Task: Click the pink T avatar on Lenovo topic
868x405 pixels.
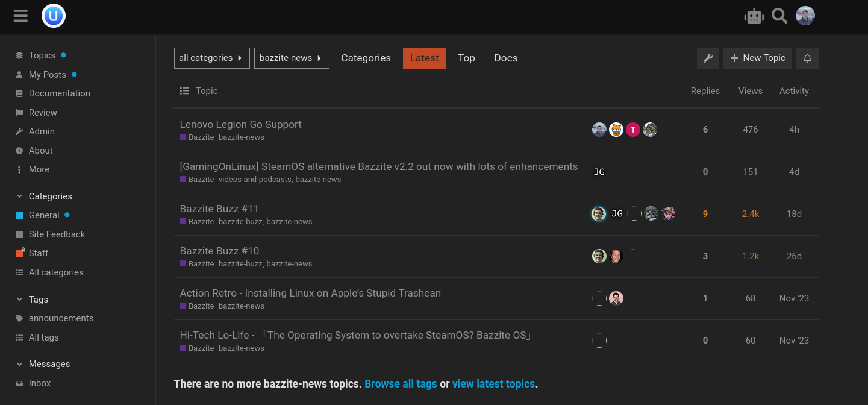Action: [632, 130]
